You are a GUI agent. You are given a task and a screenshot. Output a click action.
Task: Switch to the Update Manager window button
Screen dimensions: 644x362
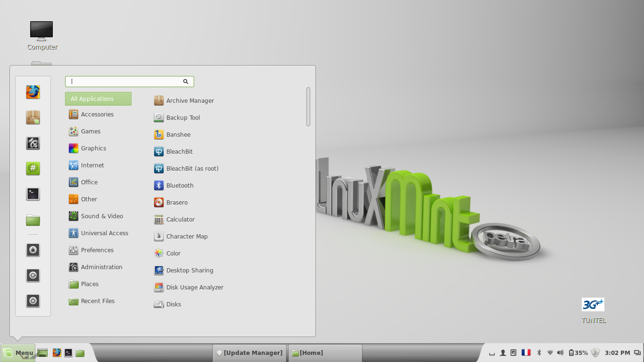(x=249, y=353)
